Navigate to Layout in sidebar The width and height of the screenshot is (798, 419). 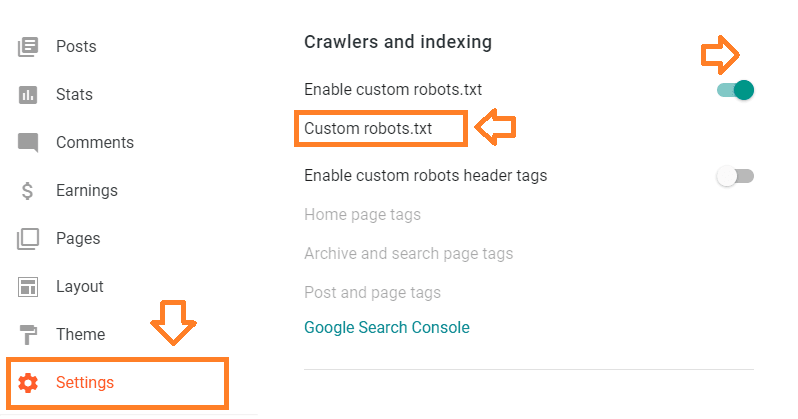coord(80,287)
